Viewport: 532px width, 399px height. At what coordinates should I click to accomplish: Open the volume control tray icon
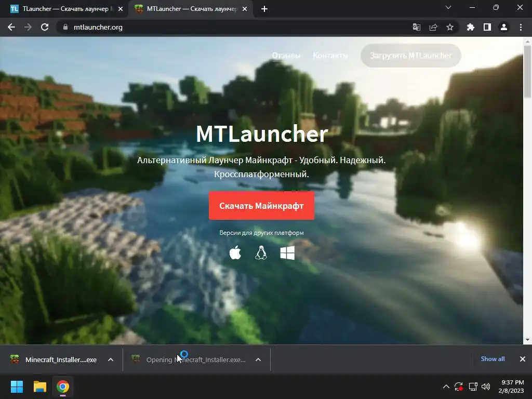click(486, 387)
